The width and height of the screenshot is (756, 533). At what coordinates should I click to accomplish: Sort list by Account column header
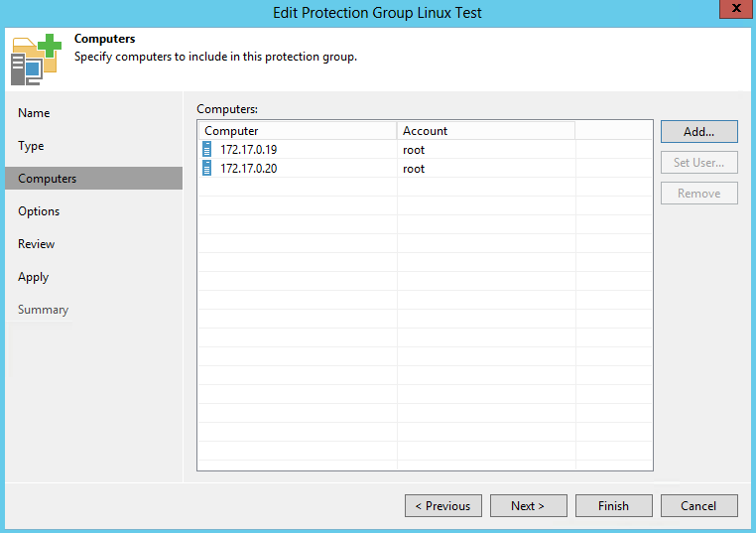point(485,131)
